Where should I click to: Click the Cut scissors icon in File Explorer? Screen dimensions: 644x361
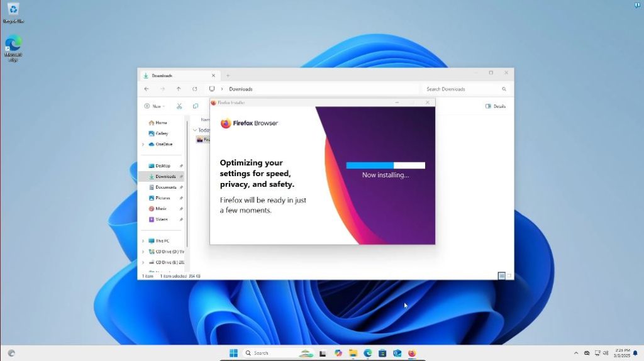tap(179, 106)
